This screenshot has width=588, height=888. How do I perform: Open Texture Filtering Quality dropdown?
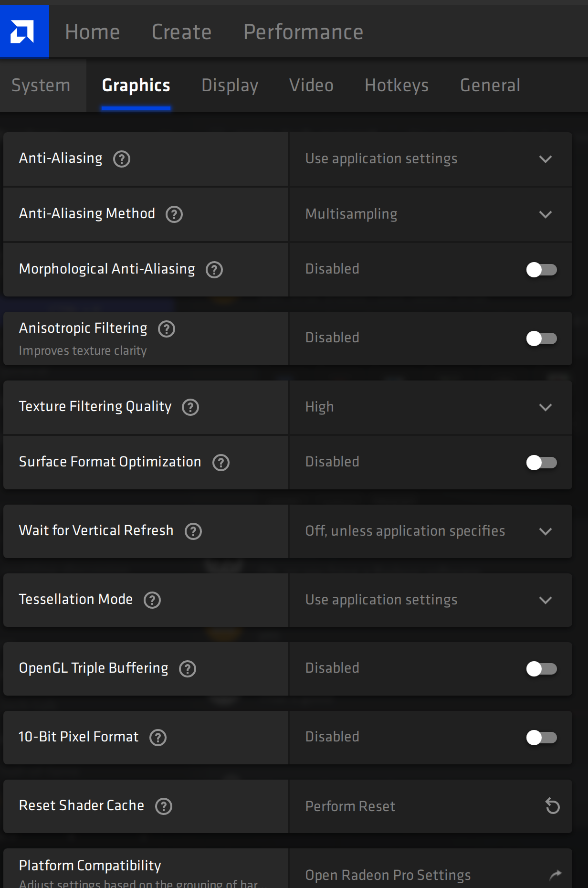pos(545,407)
